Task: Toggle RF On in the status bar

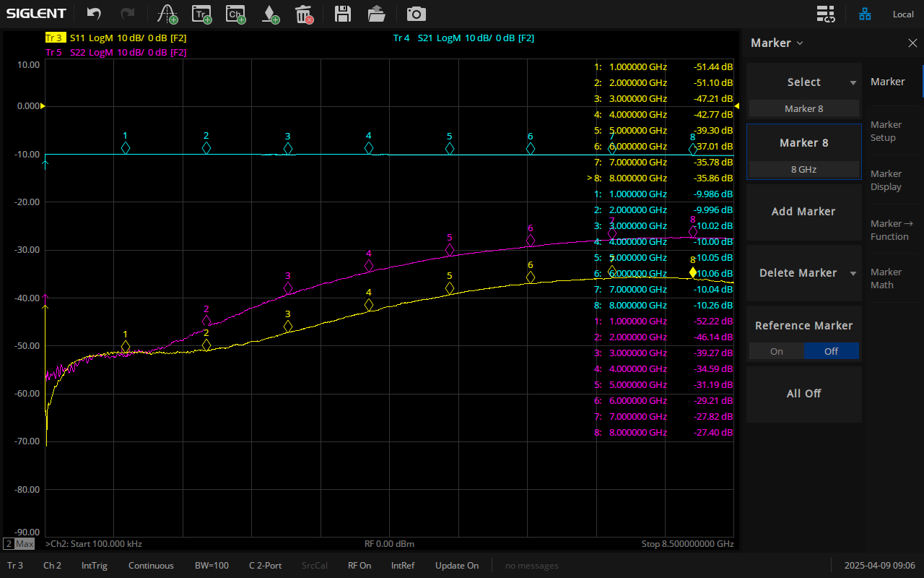Action: (359, 566)
